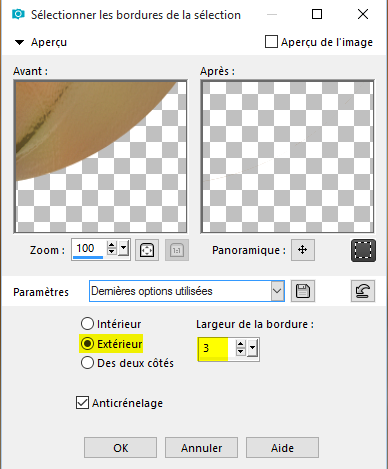This screenshot has width=388, height=469.
Task: Open the Zoom value dropdown arrow
Action: click(124, 248)
